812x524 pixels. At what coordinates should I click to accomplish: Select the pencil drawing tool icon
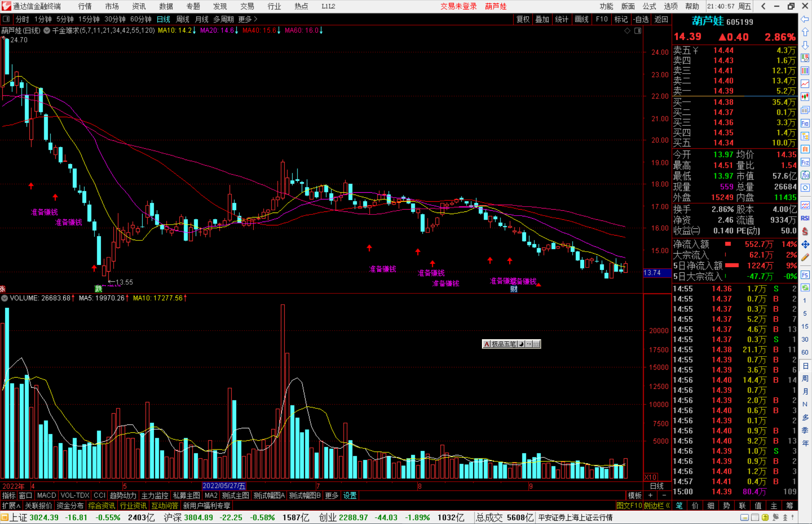pyautogui.click(x=805, y=257)
